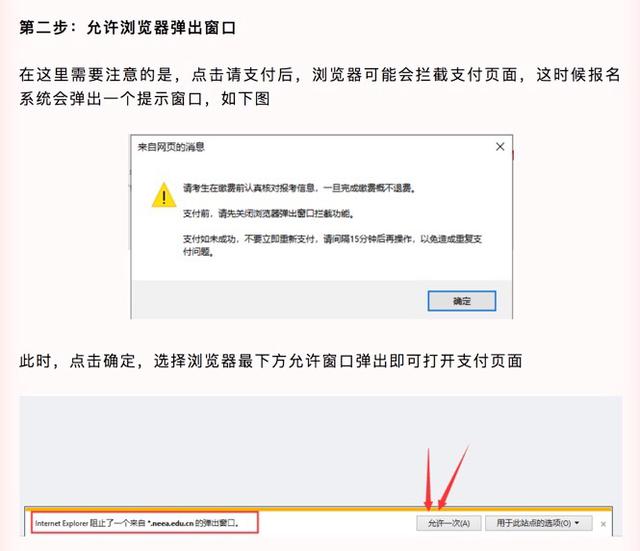Click the 支付前，请先关闭浏览器 message line

pos(268,213)
